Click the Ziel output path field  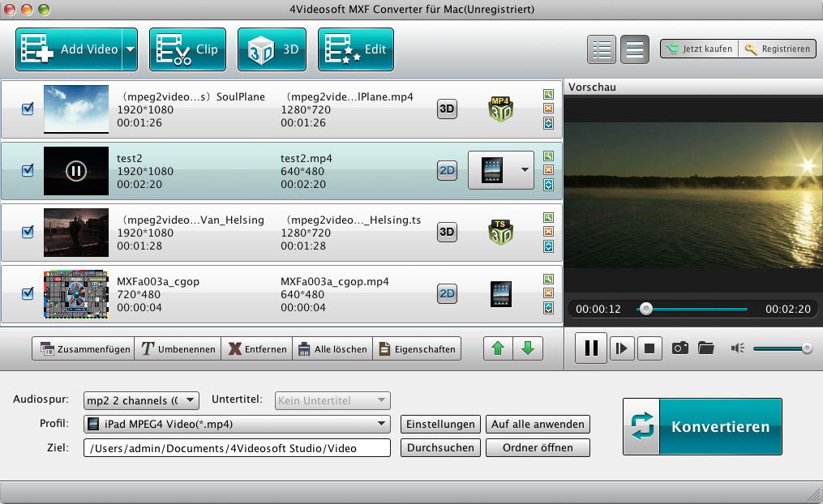coord(237,447)
